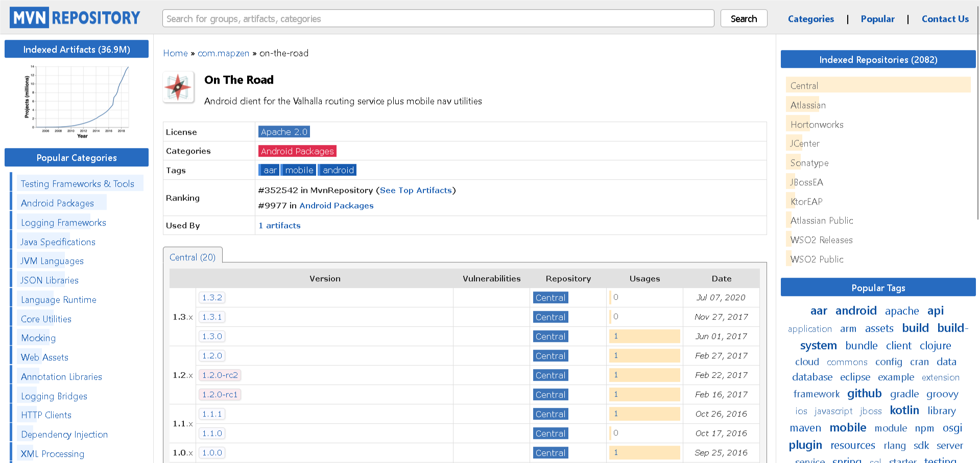
Task: Open version 1.0.0
Action: point(212,453)
